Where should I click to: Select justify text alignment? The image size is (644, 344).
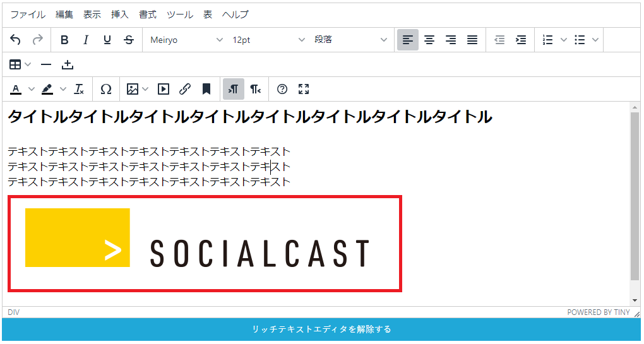pos(472,40)
